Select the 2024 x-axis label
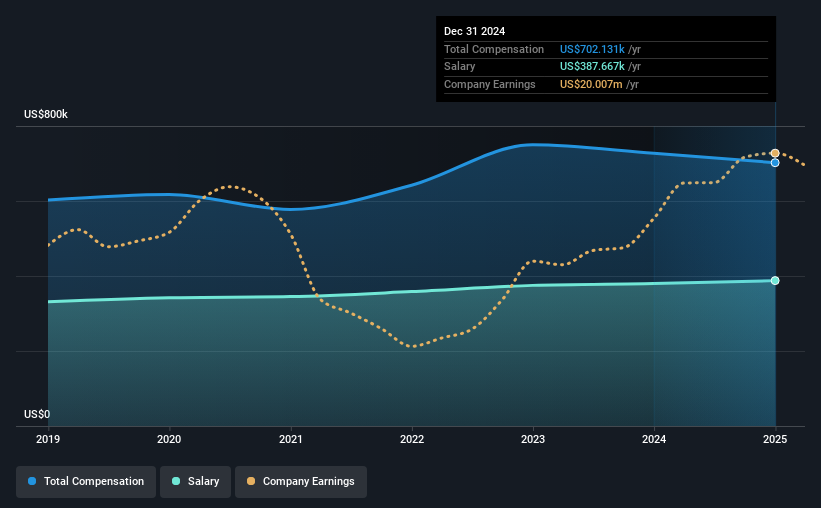The height and width of the screenshot is (508, 821). click(654, 439)
